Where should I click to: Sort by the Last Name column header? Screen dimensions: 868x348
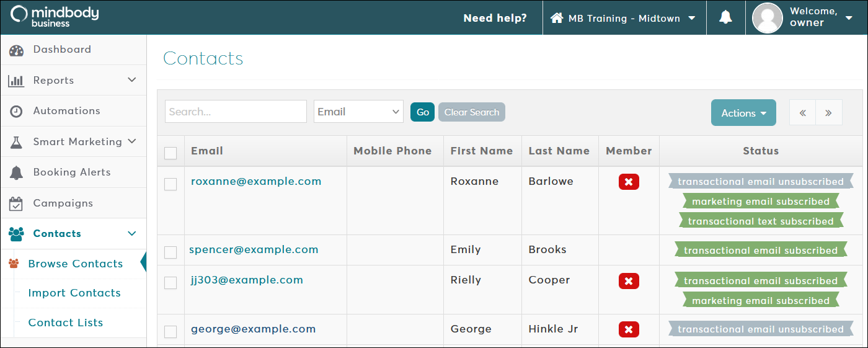[559, 151]
